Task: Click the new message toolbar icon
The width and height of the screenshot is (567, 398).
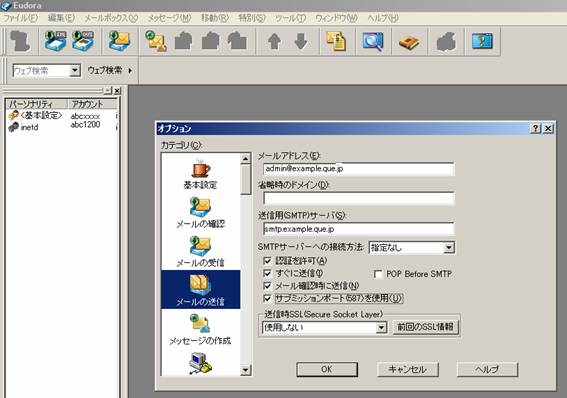Action: [x=155, y=41]
